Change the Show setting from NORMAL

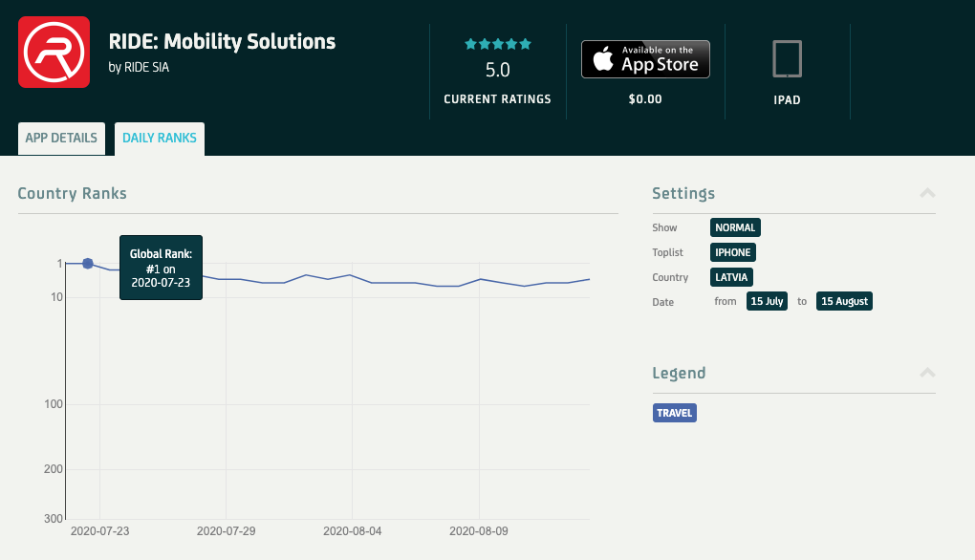(x=735, y=227)
